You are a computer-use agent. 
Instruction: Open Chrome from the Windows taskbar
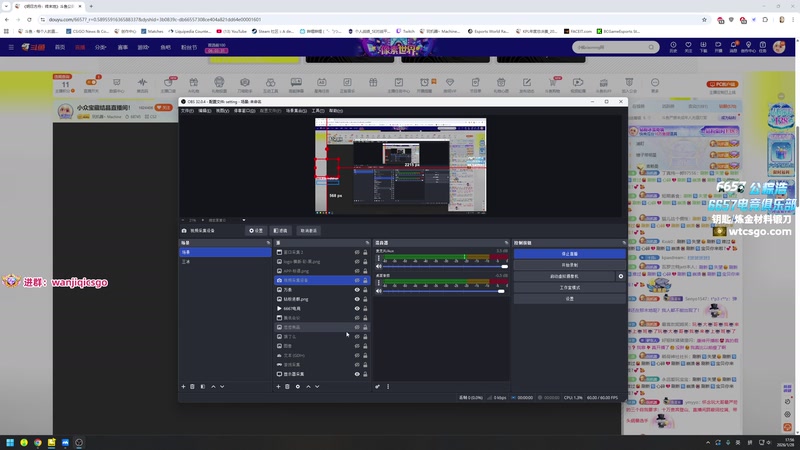(38, 442)
